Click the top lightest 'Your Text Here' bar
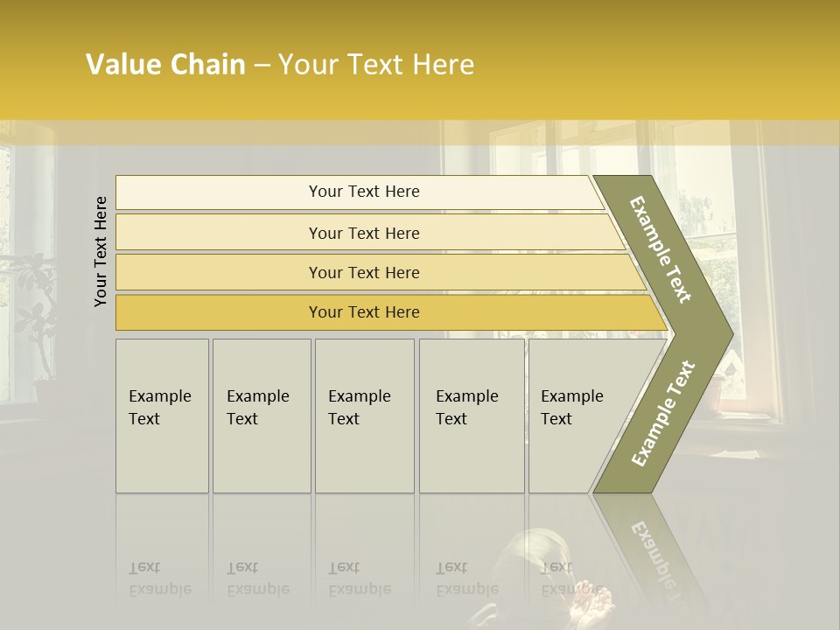Image resolution: width=840 pixels, height=630 pixels. click(x=364, y=192)
